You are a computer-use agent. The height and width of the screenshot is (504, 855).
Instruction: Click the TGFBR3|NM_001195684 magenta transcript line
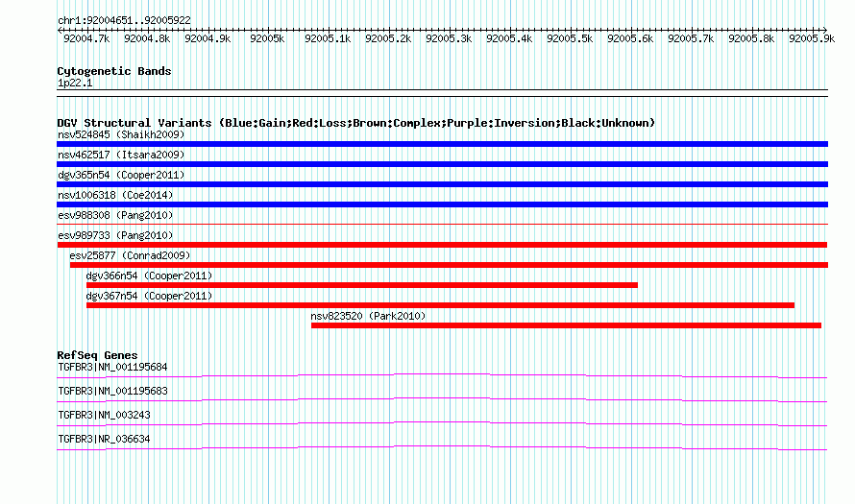tap(442, 375)
